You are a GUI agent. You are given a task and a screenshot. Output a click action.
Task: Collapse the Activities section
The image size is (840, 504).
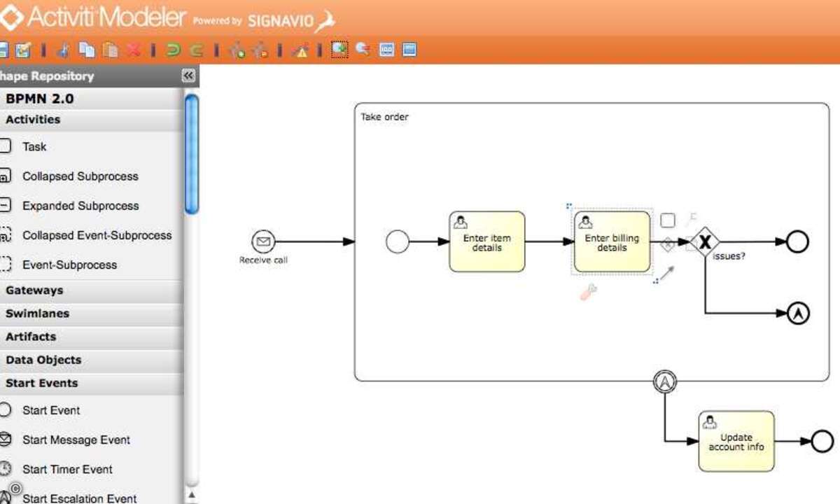click(92, 120)
